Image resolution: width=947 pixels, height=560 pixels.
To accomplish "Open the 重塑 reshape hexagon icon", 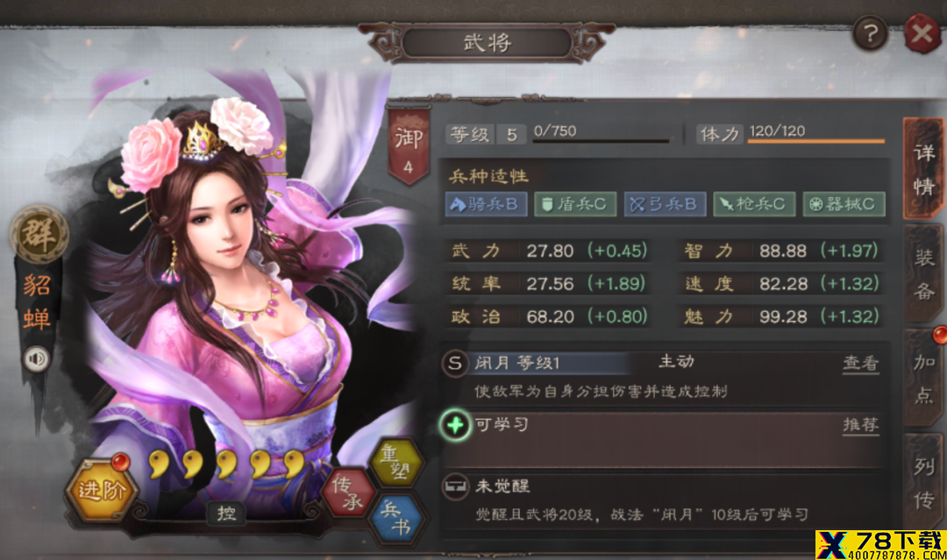I will click(396, 462).
